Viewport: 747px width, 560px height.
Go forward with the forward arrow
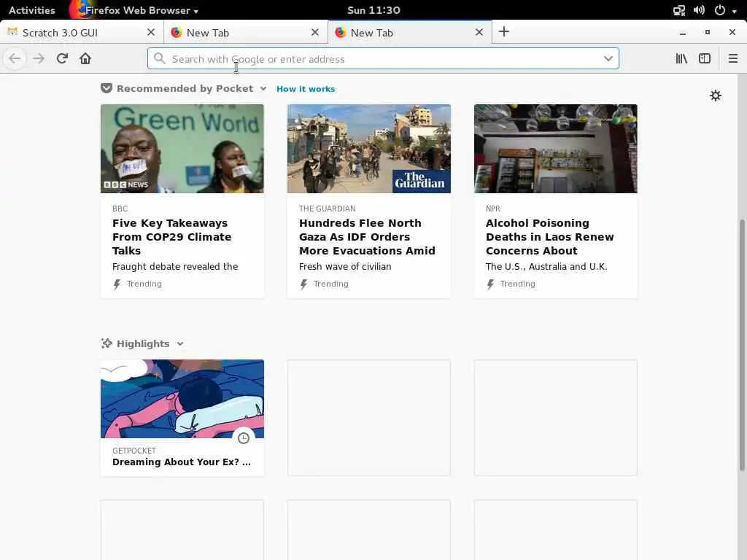click(x=39, y=58)
